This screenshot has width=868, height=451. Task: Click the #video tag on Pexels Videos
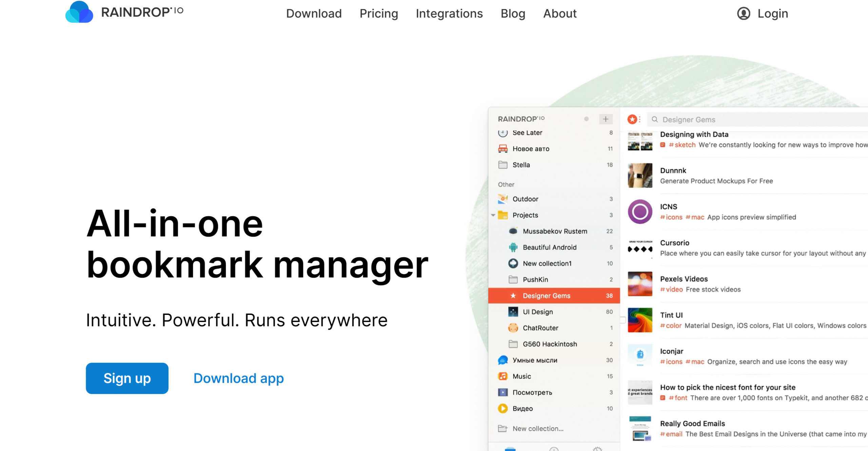671,289
